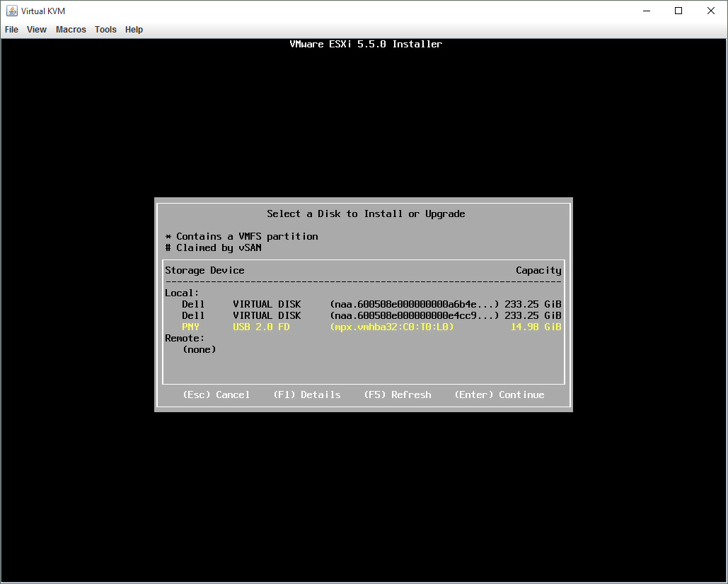Viewport: 728px width, 584px height.
Task: Show the Help menu
Action: (x=134, y=30)
